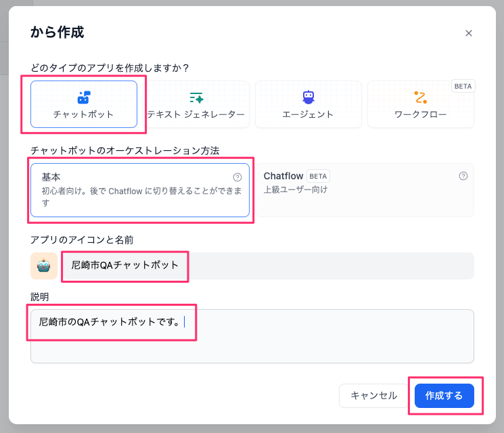Select the テキスト ジェネレーター app type card
Viewport: 504px width, 433px height.
pyautogui.click(x=196, y=104)
